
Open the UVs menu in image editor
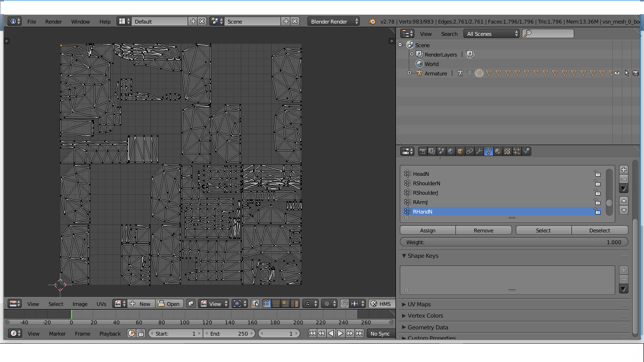101,304
